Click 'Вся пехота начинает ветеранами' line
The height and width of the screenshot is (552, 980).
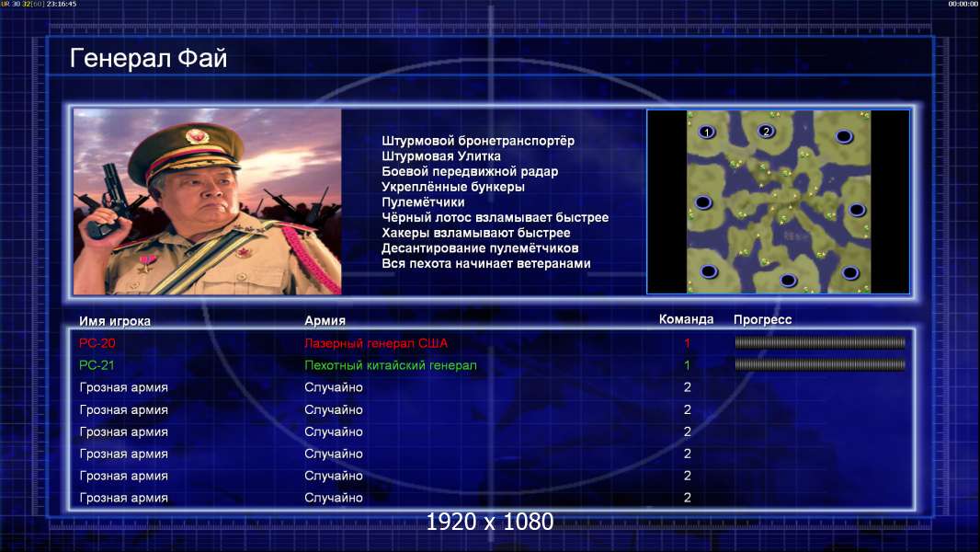486,263
